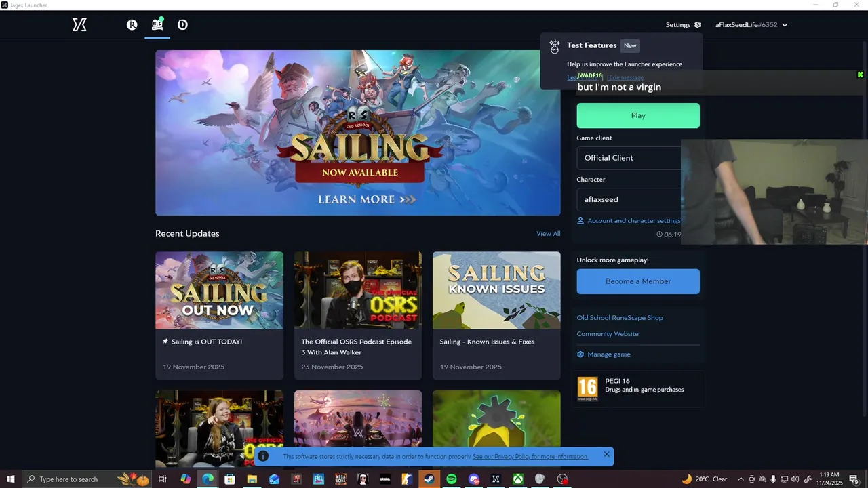
Task: Open the network tray icon
Action: pyautogui.click(x=784, y=479)
